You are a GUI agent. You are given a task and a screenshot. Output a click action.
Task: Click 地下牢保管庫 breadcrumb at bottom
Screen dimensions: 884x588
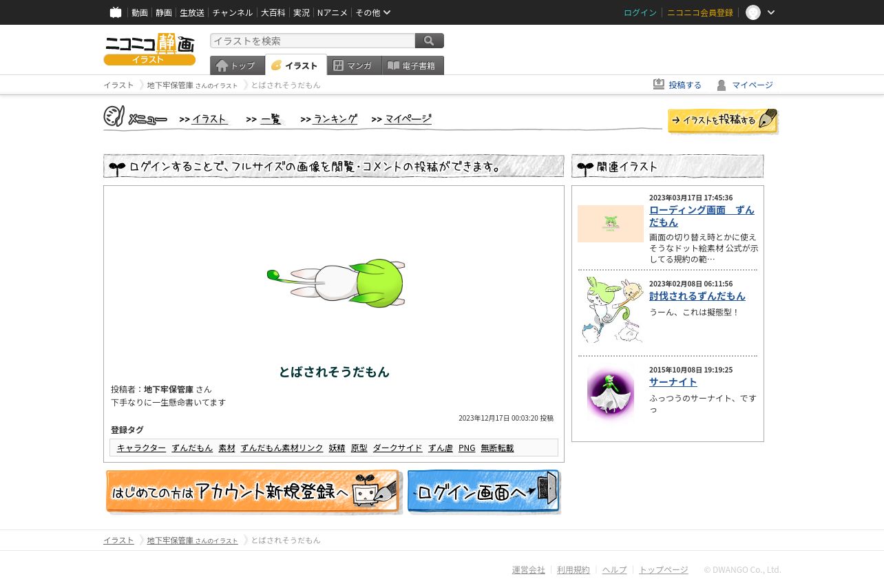click(x=192, y=540)
